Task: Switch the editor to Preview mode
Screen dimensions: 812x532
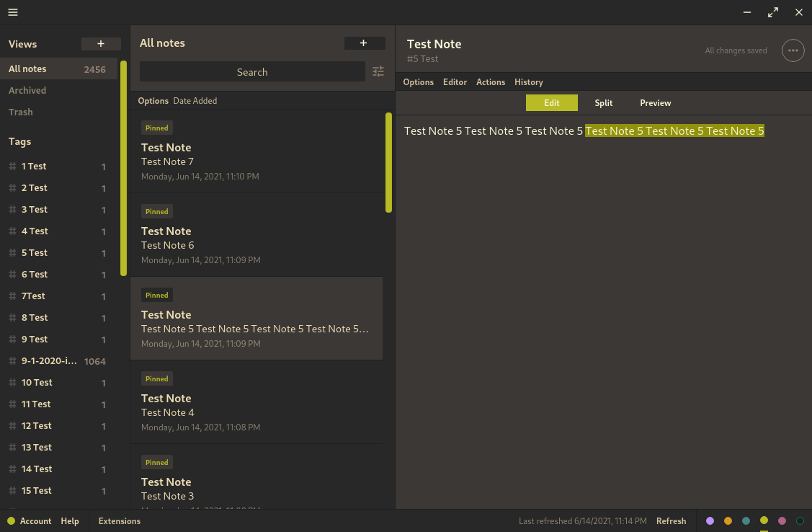Action: [x=656, y=103]
